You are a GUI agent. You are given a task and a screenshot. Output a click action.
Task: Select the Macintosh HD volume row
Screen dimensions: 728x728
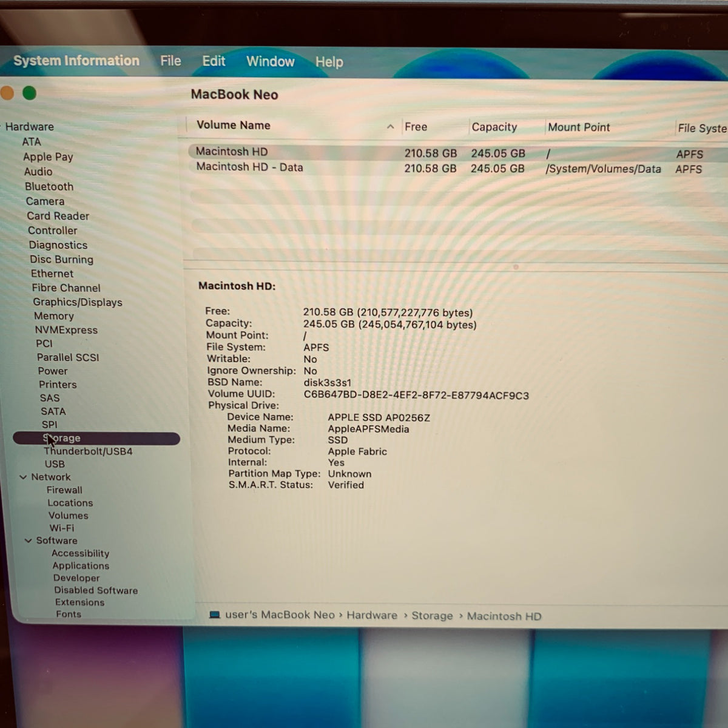click(458, 152)
